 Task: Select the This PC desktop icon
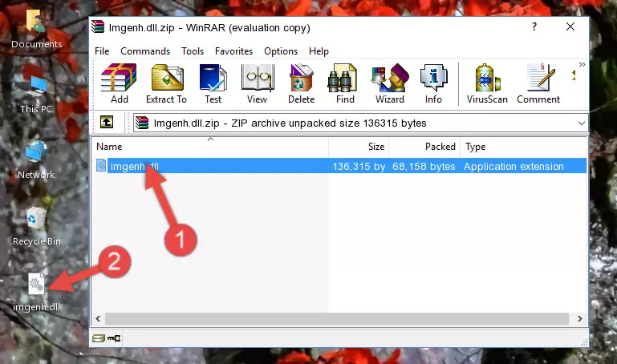pos(36,95)
